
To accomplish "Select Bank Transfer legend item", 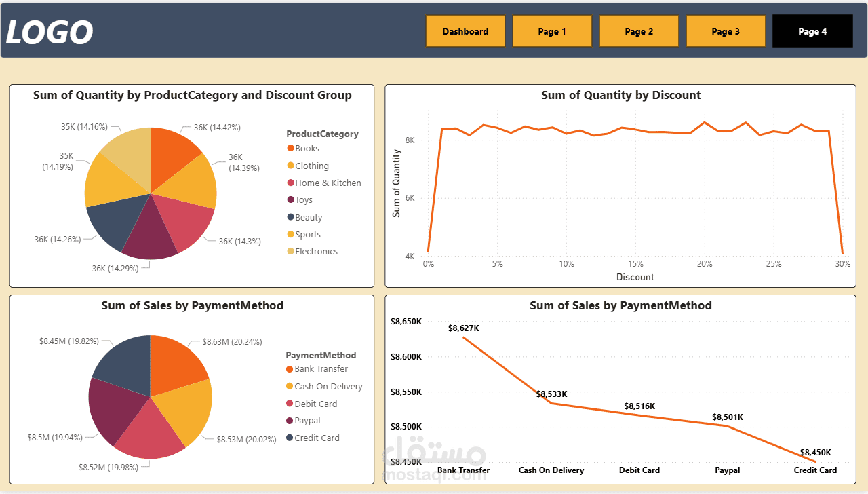I will [317, 369].
